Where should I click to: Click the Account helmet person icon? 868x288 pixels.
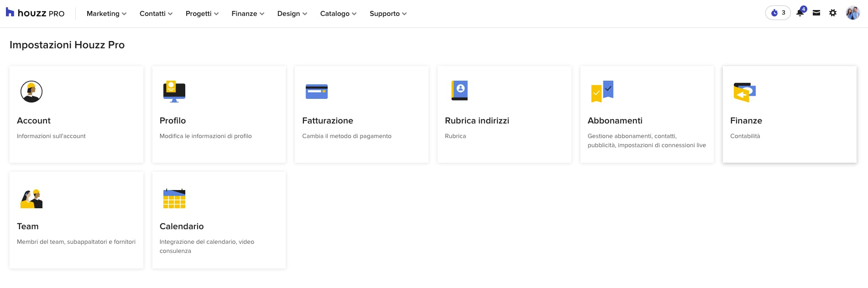coord(31,92)
